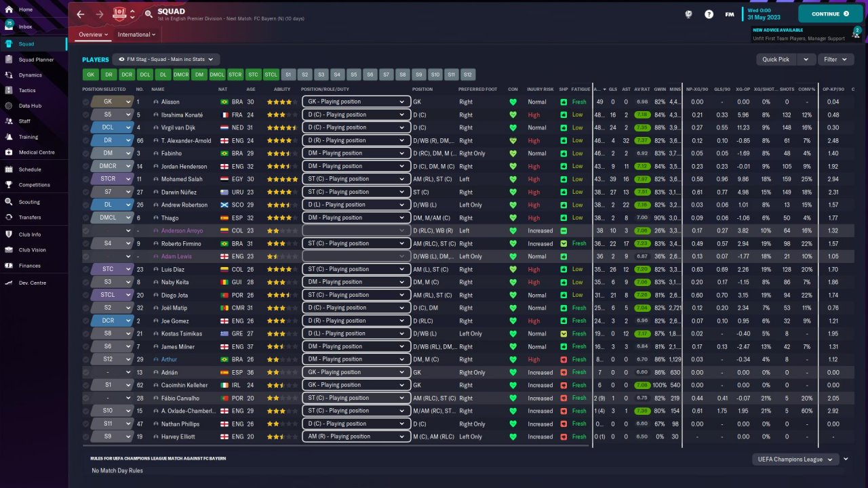This screenshot has width=868, height=488.
Task: Navigate forward with the forward arrow
Action: tap(100, 14)
